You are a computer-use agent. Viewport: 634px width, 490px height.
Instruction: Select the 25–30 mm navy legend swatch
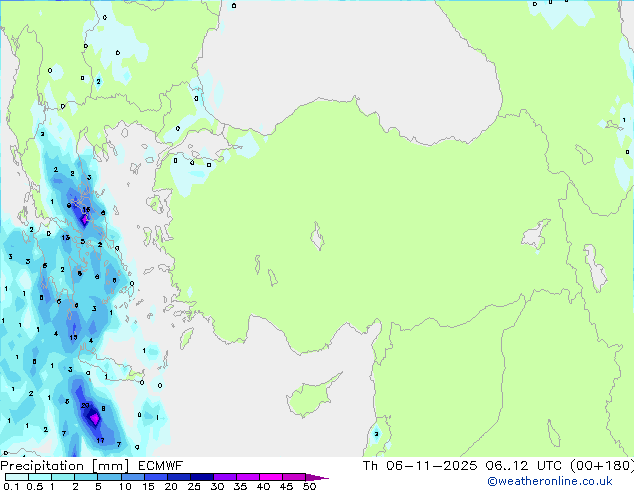coord(201,477)
